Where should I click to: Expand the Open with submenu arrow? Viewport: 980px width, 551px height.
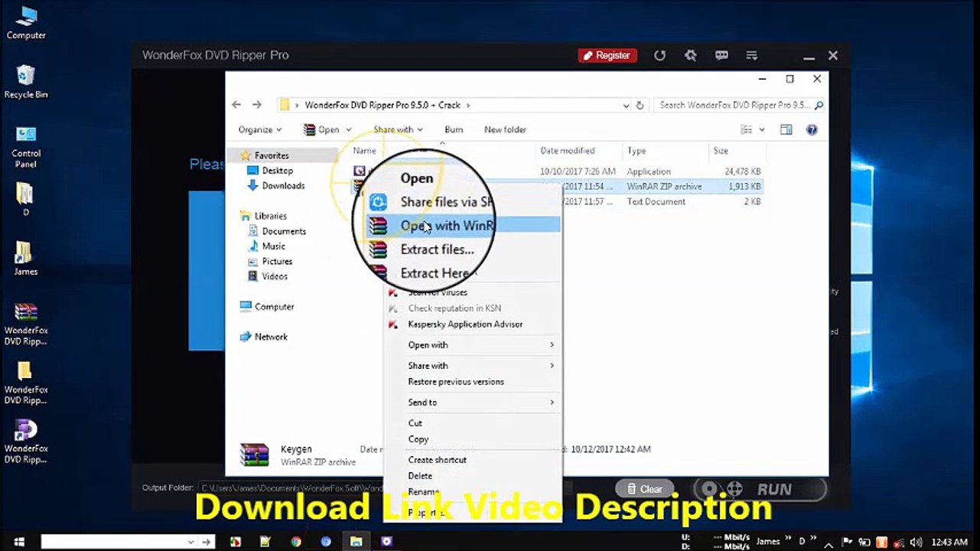(x=552, y=345)
